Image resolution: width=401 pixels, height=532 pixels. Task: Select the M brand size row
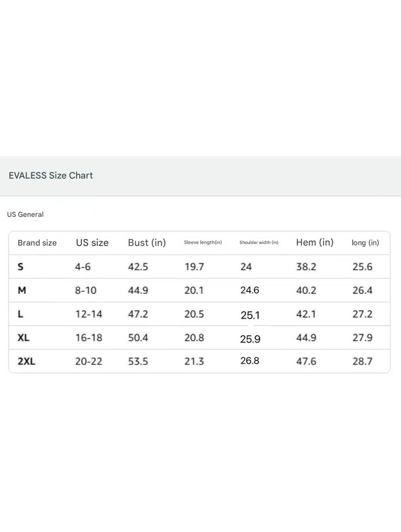click(x=199, y=290)
